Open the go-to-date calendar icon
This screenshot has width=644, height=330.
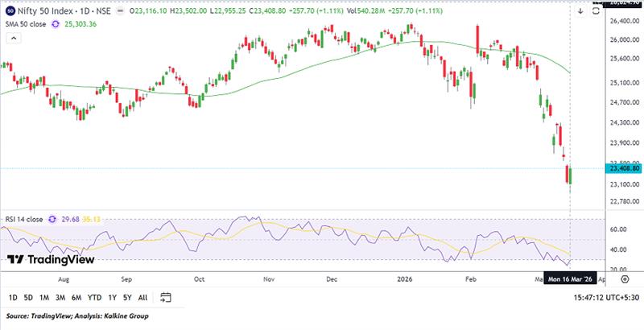click(x=165, y=297)
